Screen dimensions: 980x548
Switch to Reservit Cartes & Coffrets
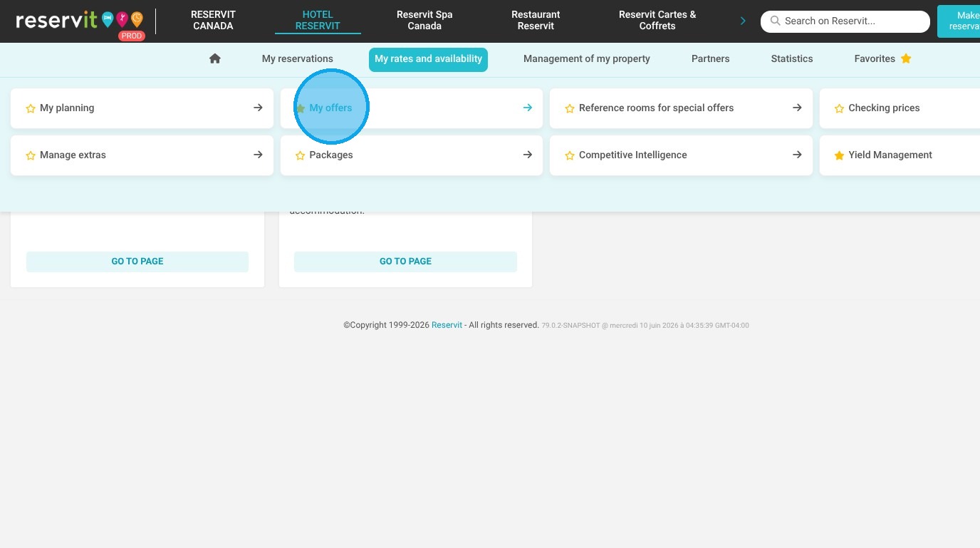657,20
